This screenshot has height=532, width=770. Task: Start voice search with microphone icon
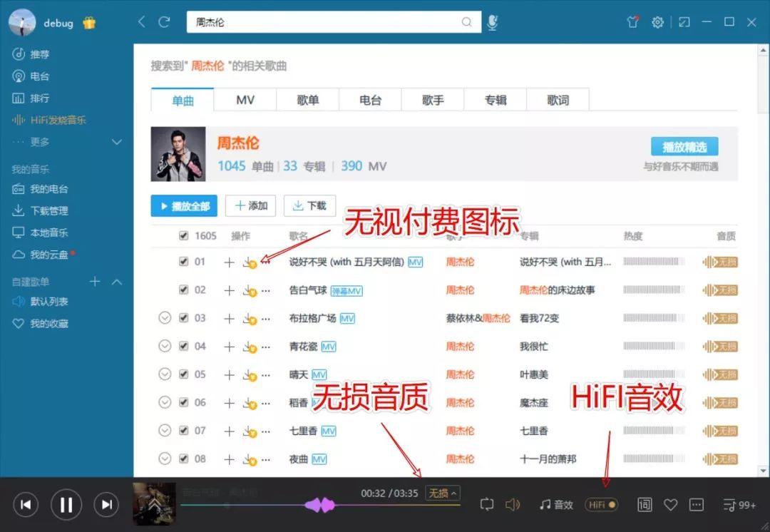493,22
